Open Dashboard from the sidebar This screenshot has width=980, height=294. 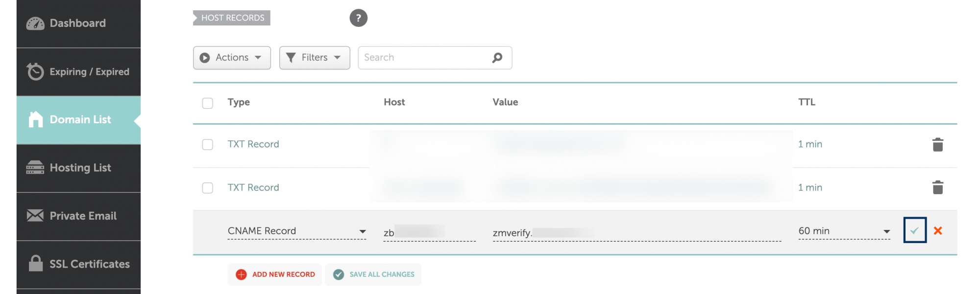pos(78,23)
